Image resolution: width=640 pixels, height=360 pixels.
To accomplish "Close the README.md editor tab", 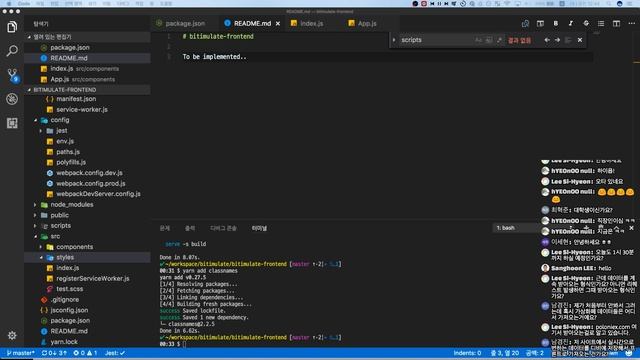I will point(278,24).
